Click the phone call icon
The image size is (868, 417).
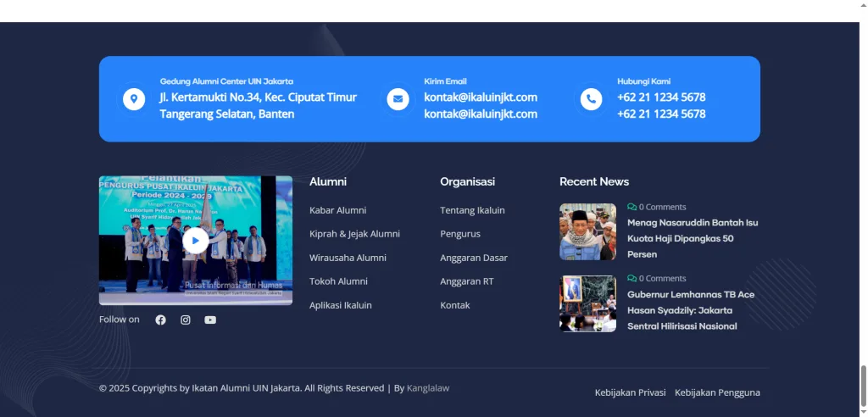tap(591, 99)
